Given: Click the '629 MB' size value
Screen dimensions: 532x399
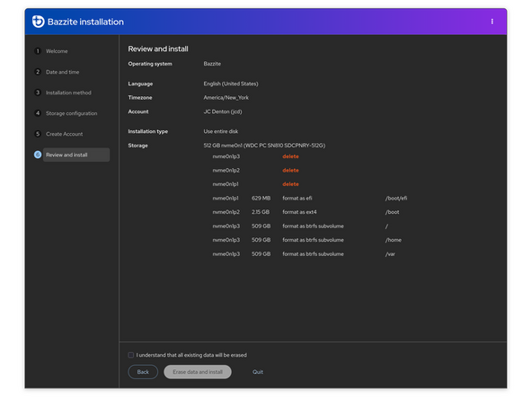Looking at the screenshot, I should click(x=261, y=198).
